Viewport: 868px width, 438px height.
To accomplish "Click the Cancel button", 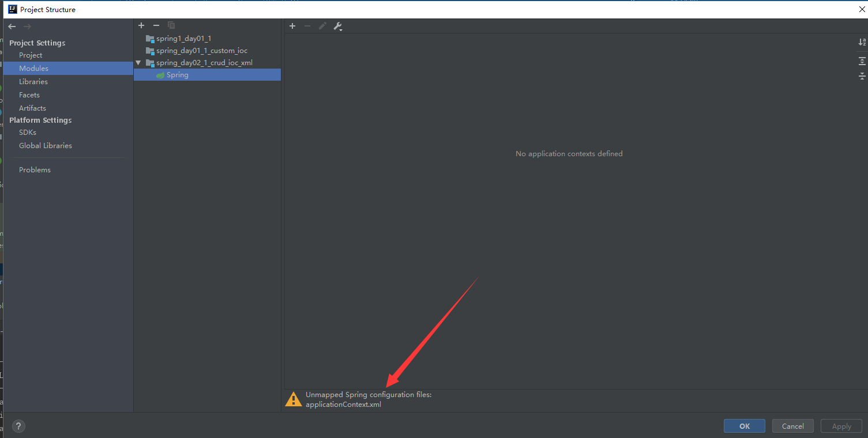I will [x=793, y=426].
